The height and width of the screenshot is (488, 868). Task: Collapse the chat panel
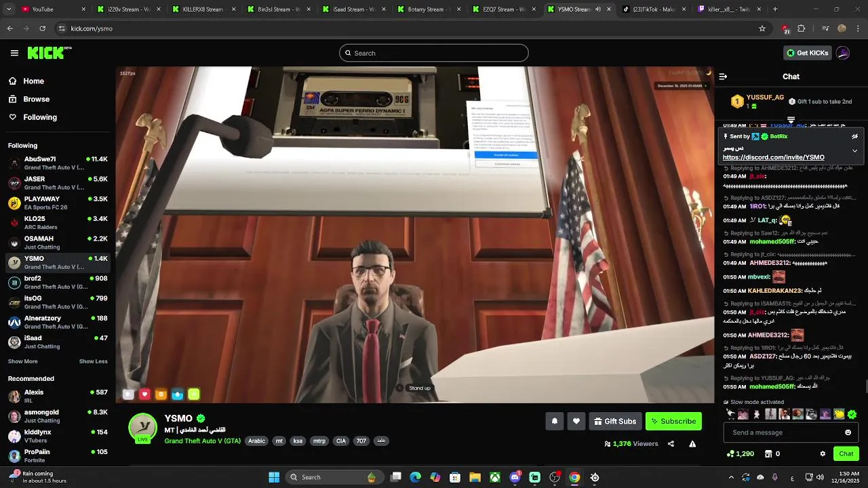(723, 77)
